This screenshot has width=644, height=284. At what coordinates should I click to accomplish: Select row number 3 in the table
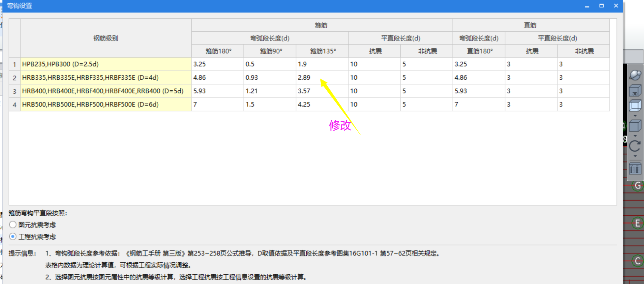(14, 91)
